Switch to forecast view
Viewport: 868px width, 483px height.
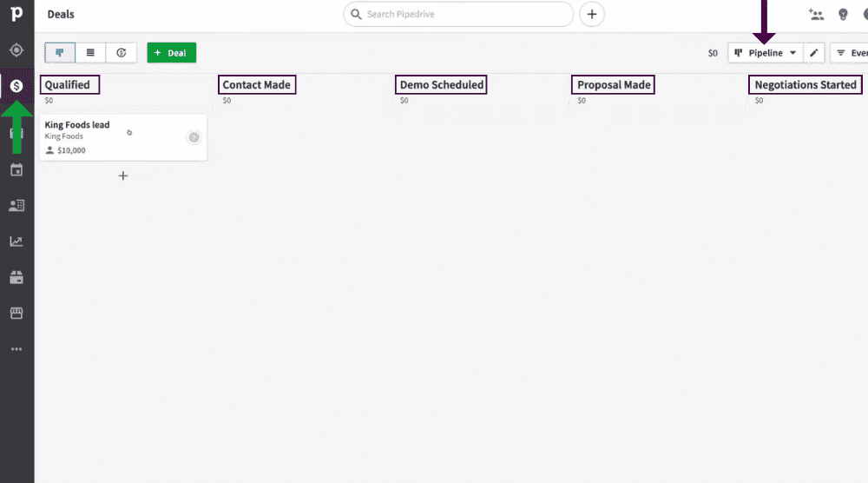[122, 53]
